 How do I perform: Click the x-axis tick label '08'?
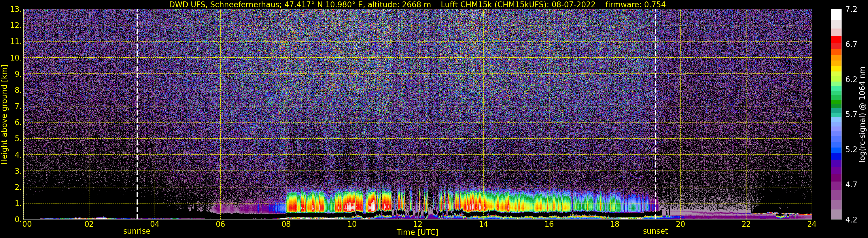click(286, 224)
